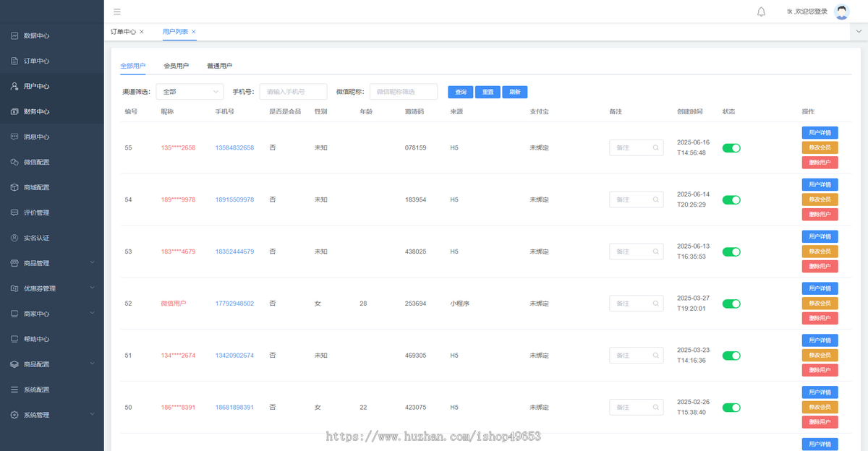Click the 用户中心 person icon in sidebar

click(14, 86)
